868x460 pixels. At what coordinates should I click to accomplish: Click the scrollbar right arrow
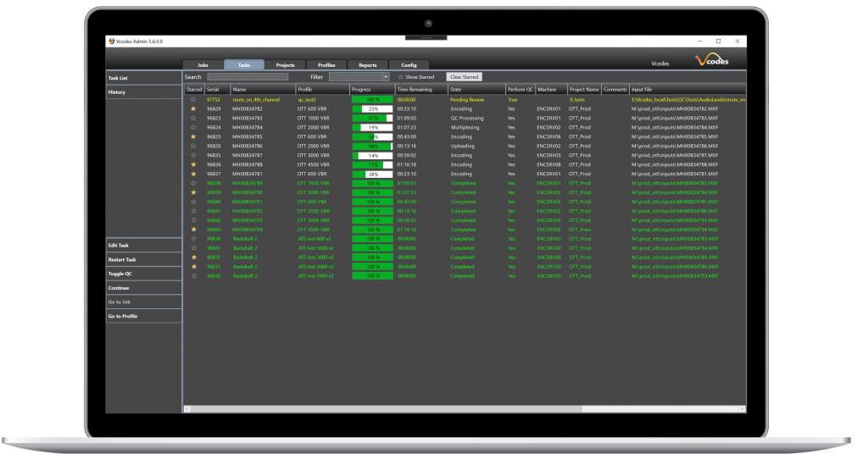tap(743, 409)
